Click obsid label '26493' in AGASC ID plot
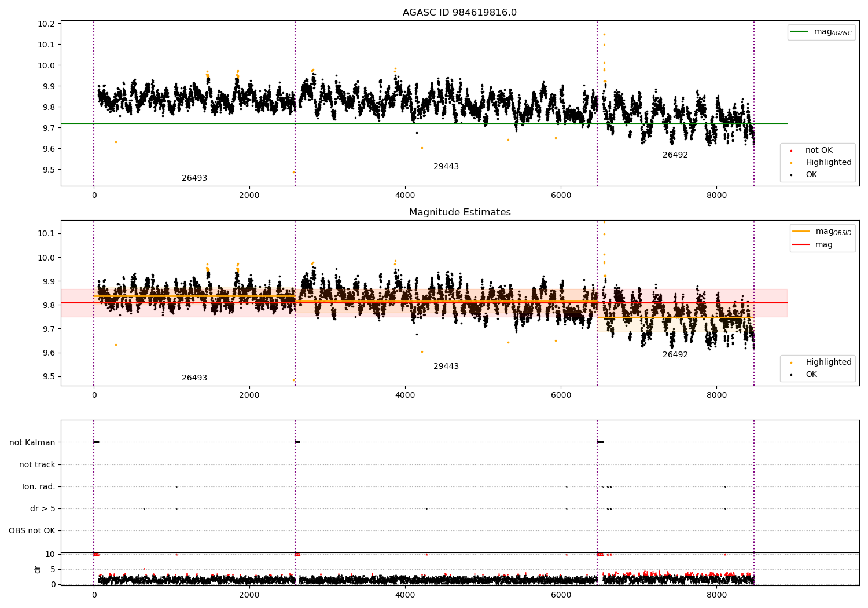 194,178
